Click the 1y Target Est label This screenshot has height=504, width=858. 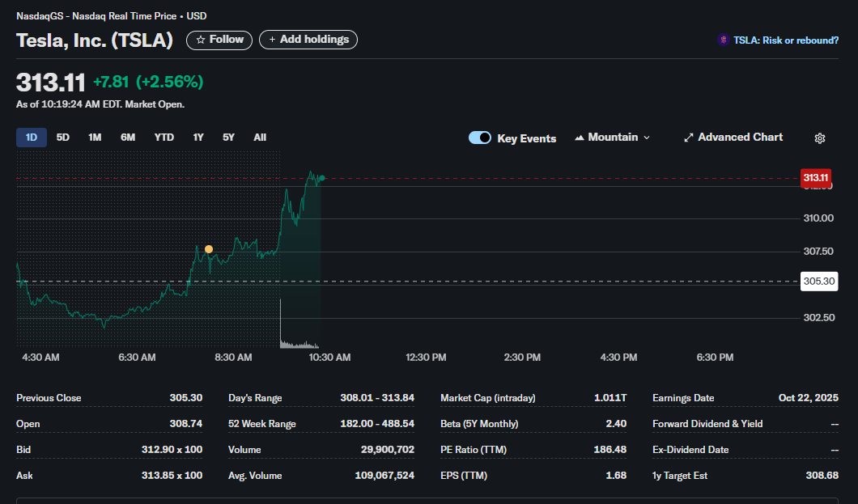coord(680,476)
